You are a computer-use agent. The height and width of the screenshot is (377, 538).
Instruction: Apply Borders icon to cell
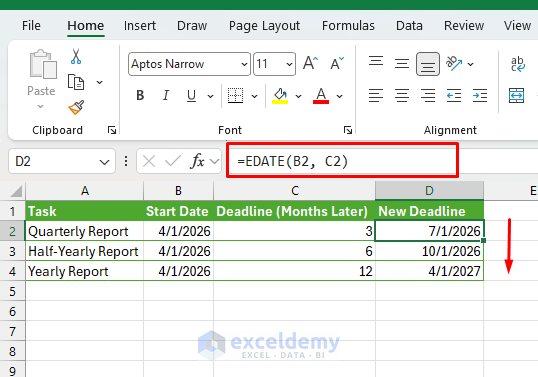(235, 95)
